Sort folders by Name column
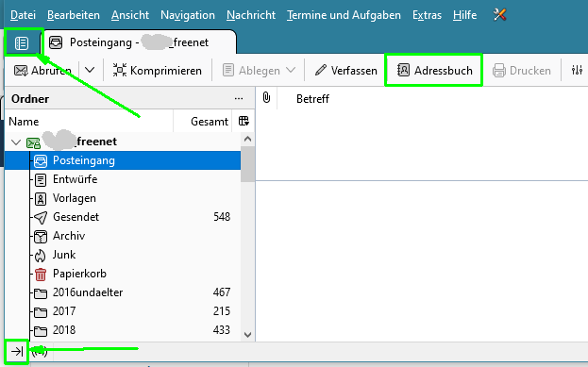 89,121
